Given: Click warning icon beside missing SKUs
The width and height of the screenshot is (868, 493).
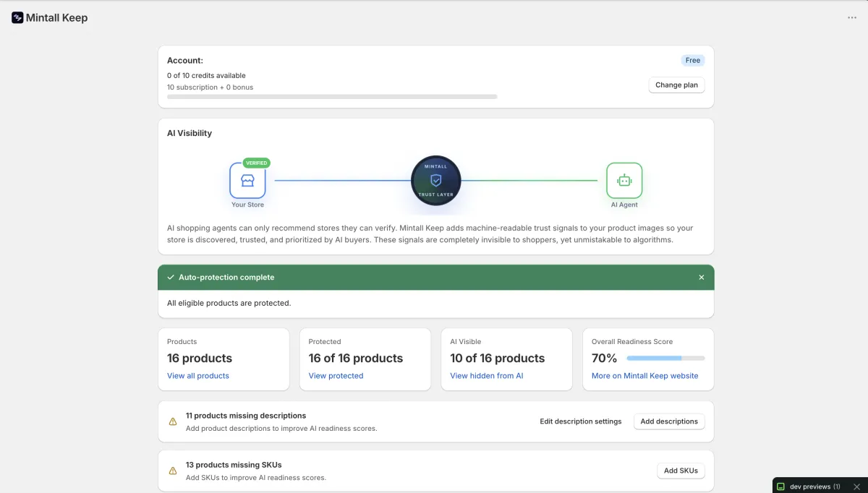Looking at the screenshot, I should pos(173,471).
